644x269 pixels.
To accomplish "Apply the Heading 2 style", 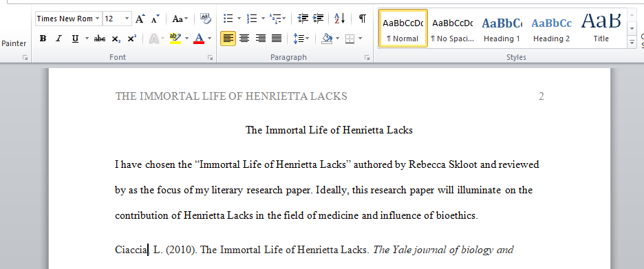I will pyautogui.click(x=551, y=28).
